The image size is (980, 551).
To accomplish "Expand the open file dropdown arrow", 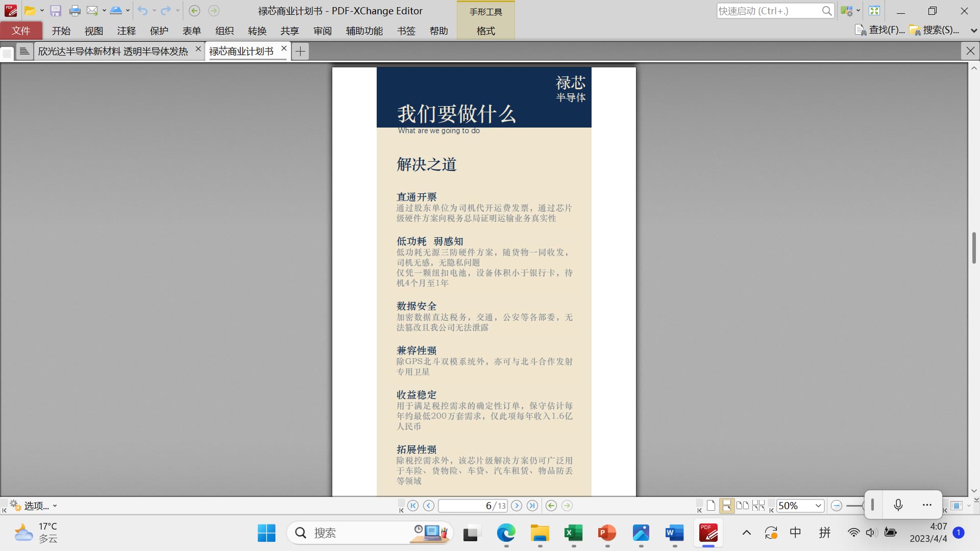I will [42, 11].
